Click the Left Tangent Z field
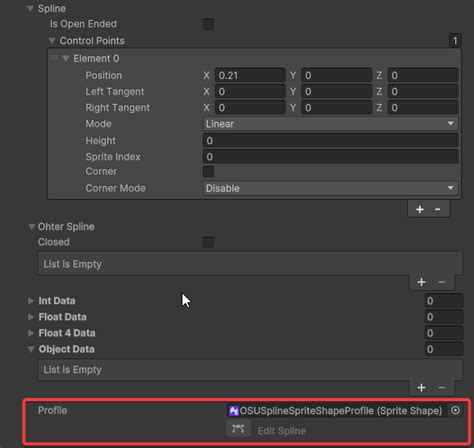The image size is (474, 448). pos(423,91)
